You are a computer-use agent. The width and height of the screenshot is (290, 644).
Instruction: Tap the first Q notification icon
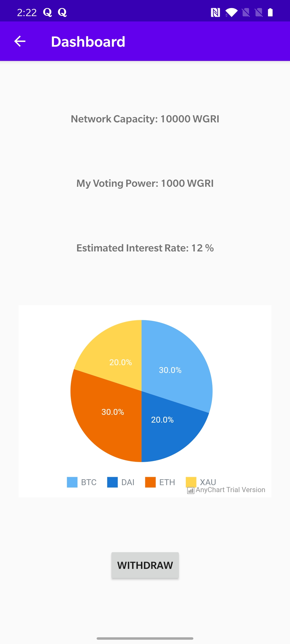coord(48,12)
